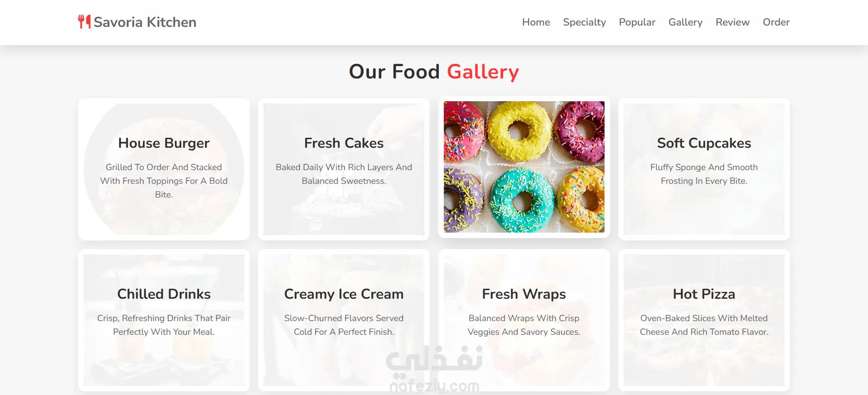Open the Soft Cupcakes card
This screenshot has height=395, width=868.
(x=704, y=169)
